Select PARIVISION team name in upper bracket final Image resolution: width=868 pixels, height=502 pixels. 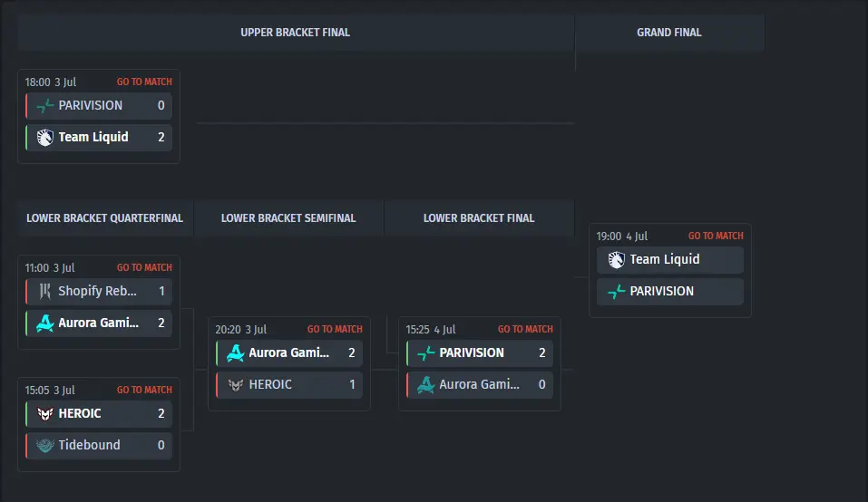pos(90,105)
